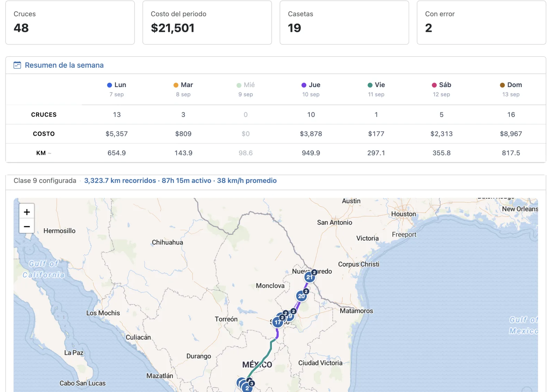
Task: Zoom in the map with plus button
Action: pos(27,212)
